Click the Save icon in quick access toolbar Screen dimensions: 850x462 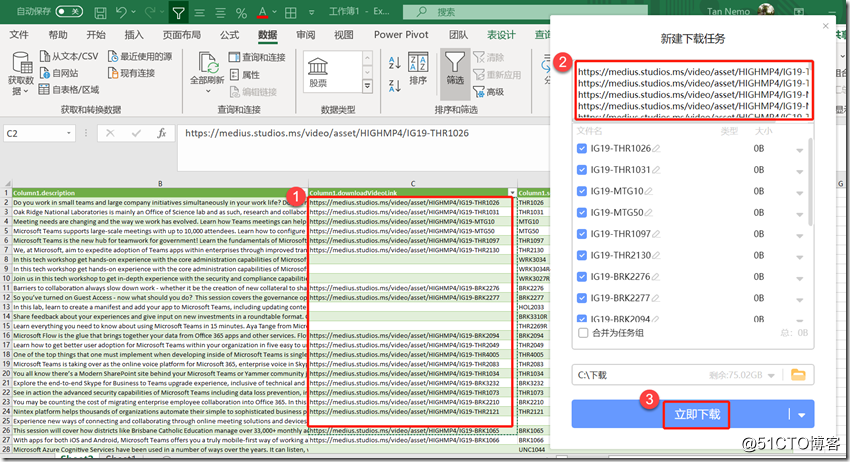(100, 12)
